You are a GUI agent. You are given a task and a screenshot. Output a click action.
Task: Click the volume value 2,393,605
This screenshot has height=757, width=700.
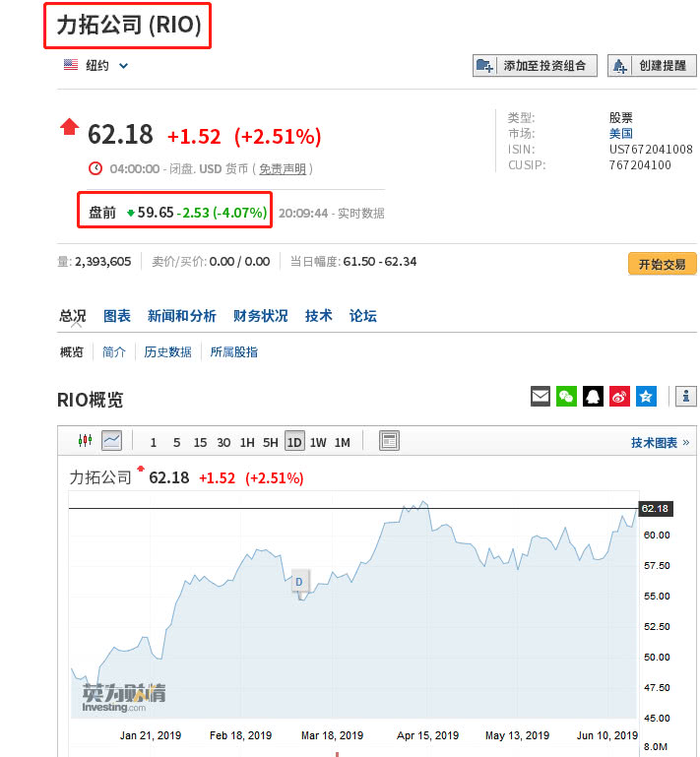point(102,261)
